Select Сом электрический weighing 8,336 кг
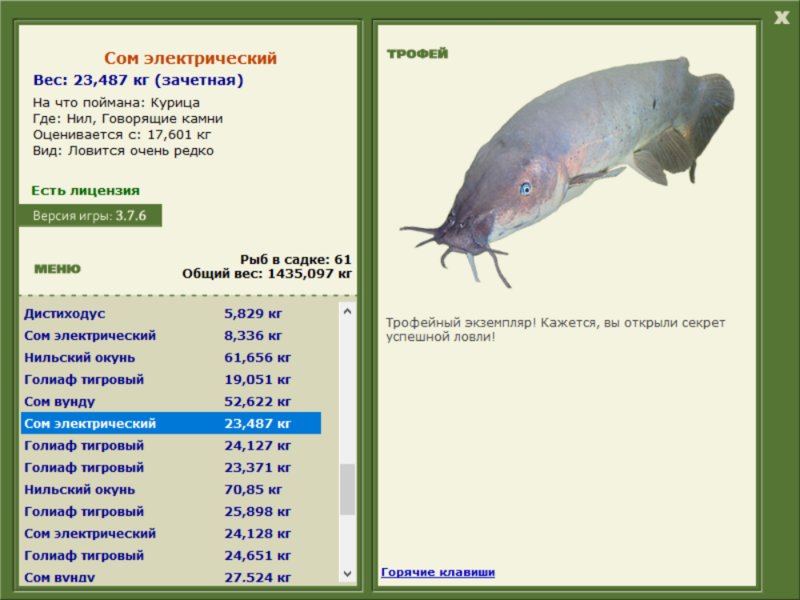The image size is (800, 600). coord(170,336)
